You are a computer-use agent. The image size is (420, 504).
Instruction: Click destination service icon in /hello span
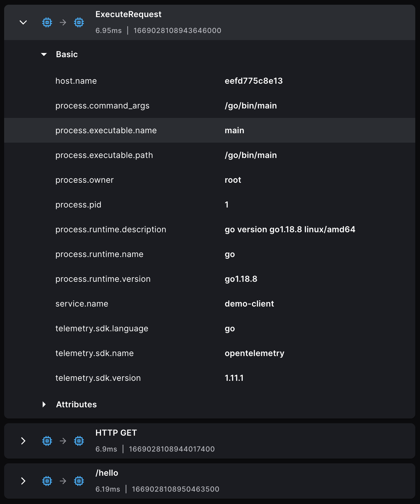click(79, 481)
